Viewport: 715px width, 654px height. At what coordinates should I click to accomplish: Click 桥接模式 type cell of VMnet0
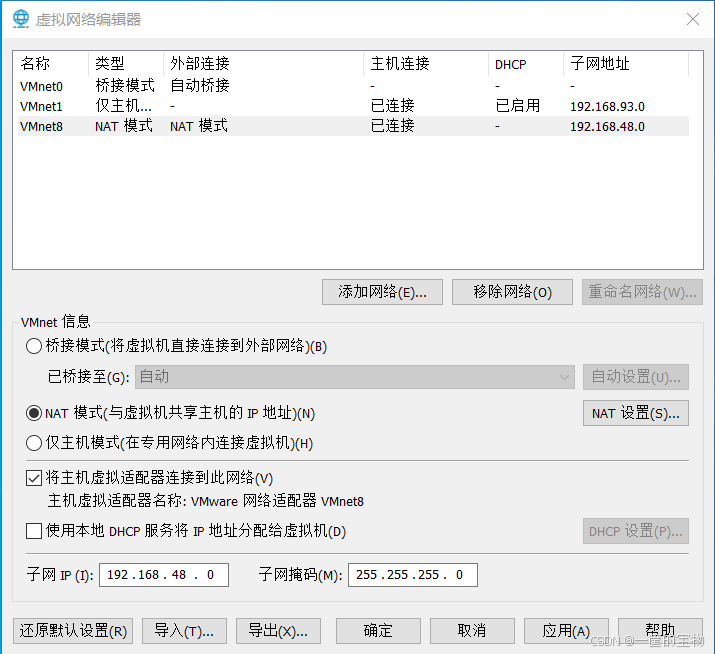point(125,85)
